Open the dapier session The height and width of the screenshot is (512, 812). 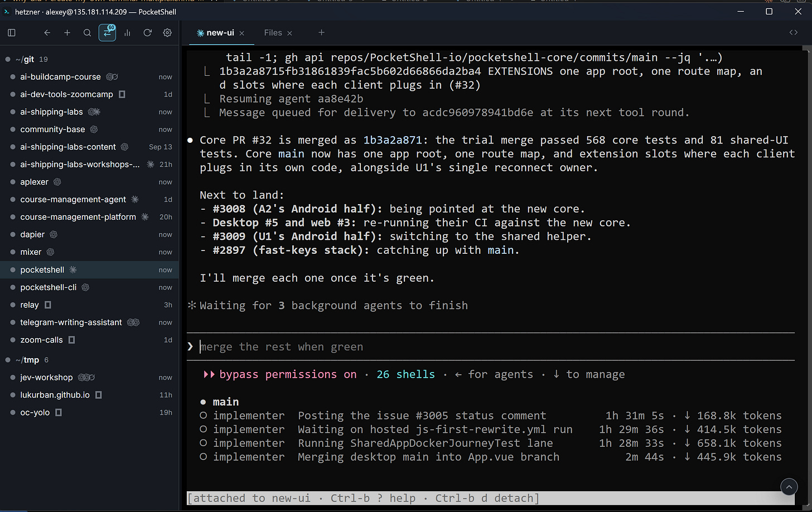click(89, 234)
